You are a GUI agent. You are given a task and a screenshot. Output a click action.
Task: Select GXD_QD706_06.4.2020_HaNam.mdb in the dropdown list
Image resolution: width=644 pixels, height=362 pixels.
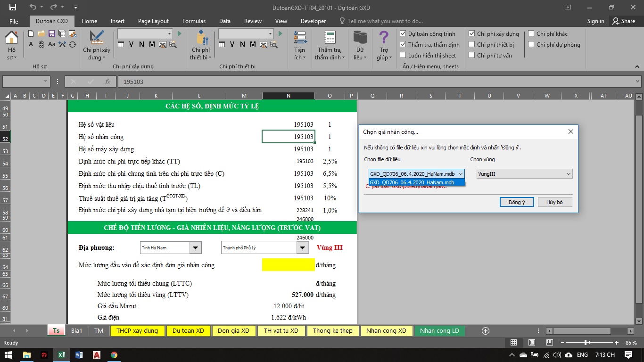(x=417, y=182)
